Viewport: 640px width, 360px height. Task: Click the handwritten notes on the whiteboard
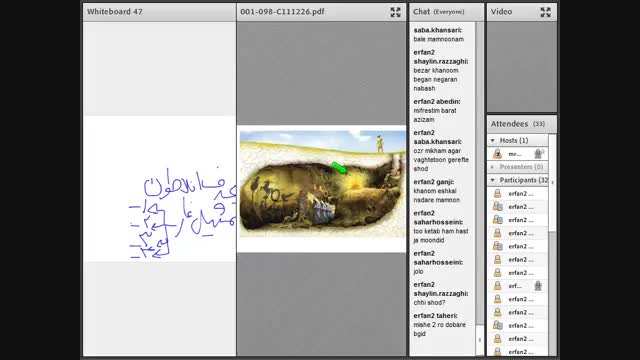coord(182,212)
